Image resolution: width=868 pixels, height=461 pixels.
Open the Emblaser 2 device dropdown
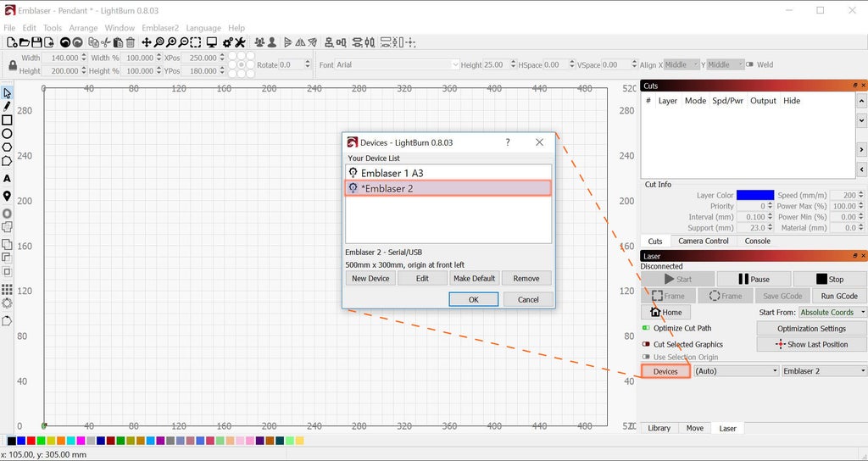pyautogui.click(x=824, y=371)
